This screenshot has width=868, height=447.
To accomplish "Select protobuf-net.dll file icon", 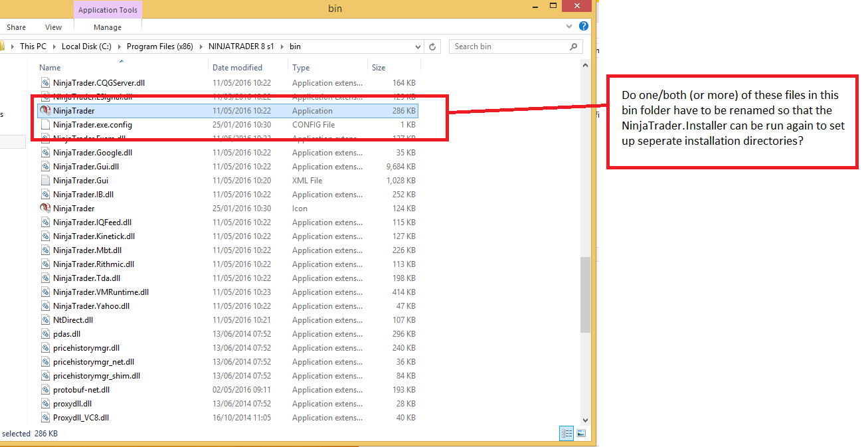I will [x=45, y=390].
